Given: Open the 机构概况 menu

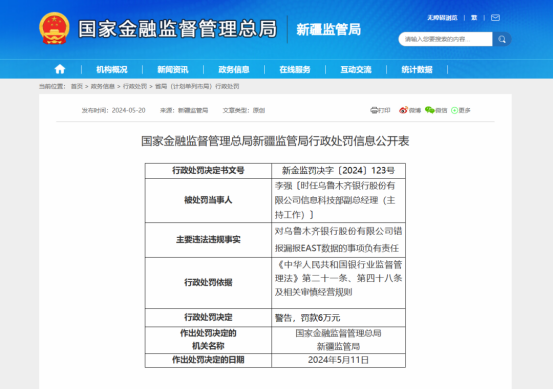Looking at the screenshot, I should [112, 69].
